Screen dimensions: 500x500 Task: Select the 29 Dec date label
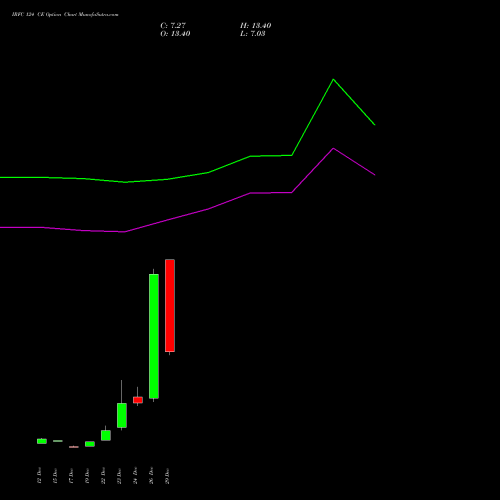(167, 476)
